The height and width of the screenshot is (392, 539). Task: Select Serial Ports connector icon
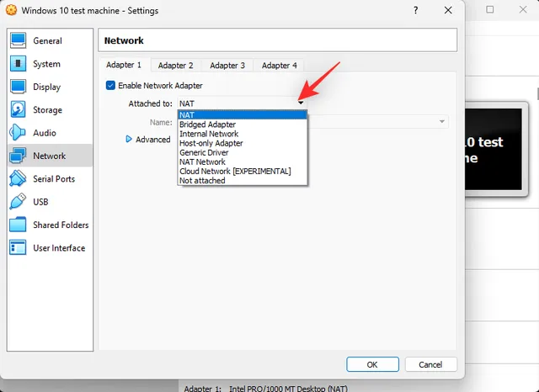tap(19, 179)
